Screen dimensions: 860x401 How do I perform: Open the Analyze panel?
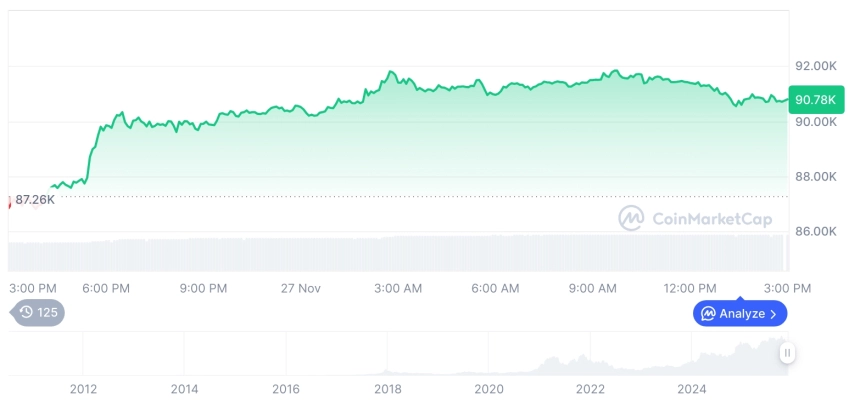pos(739,314)
